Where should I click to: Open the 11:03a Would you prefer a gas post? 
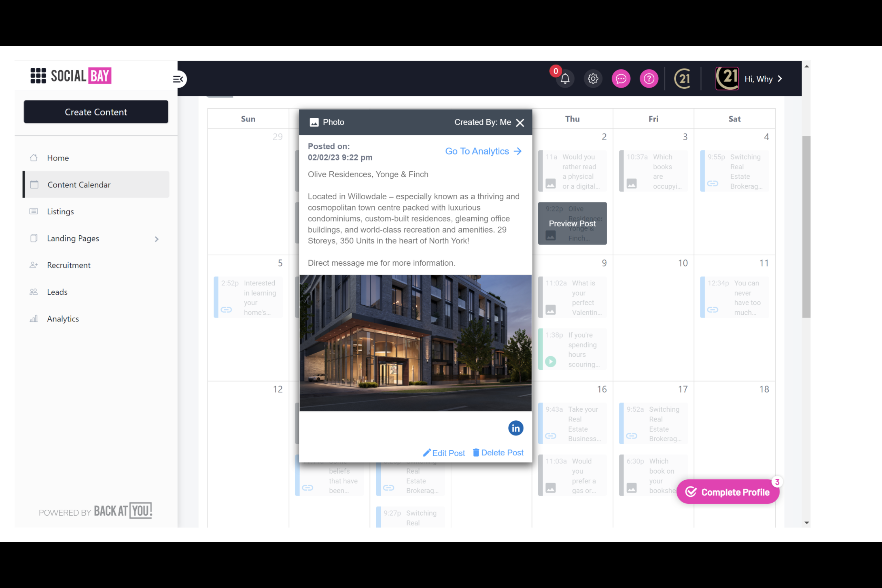tap(572, 475)
